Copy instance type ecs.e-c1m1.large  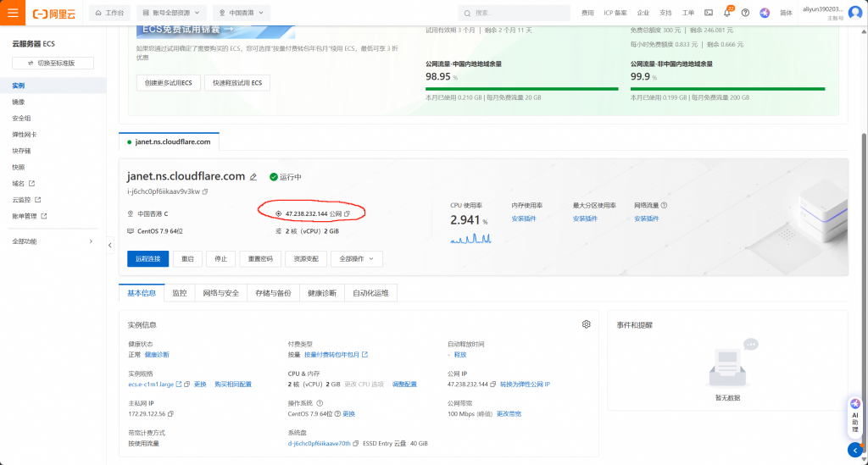click(x=187, y=385)
